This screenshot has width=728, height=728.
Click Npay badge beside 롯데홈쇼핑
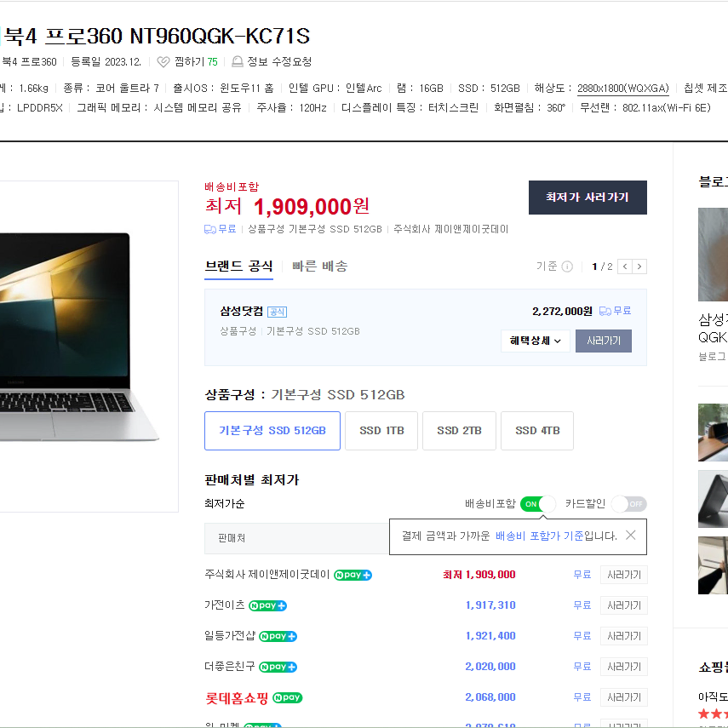(x=288, y=697)
